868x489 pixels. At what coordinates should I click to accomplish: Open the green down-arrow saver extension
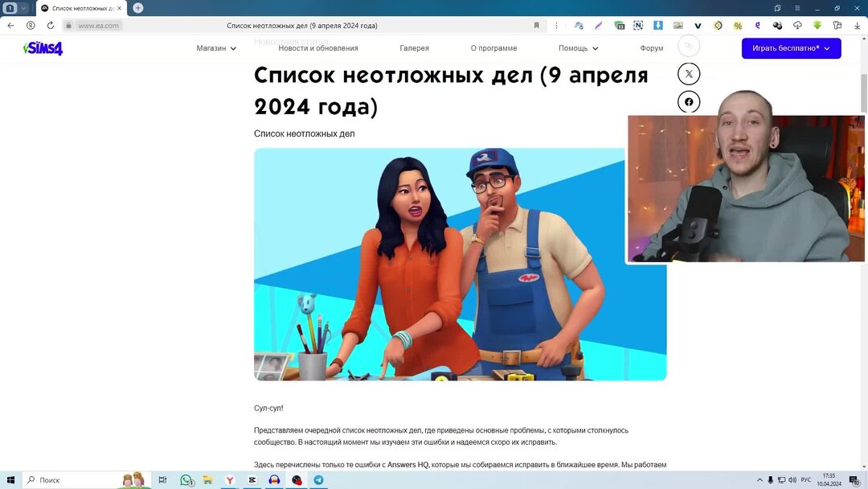(817, 26)
